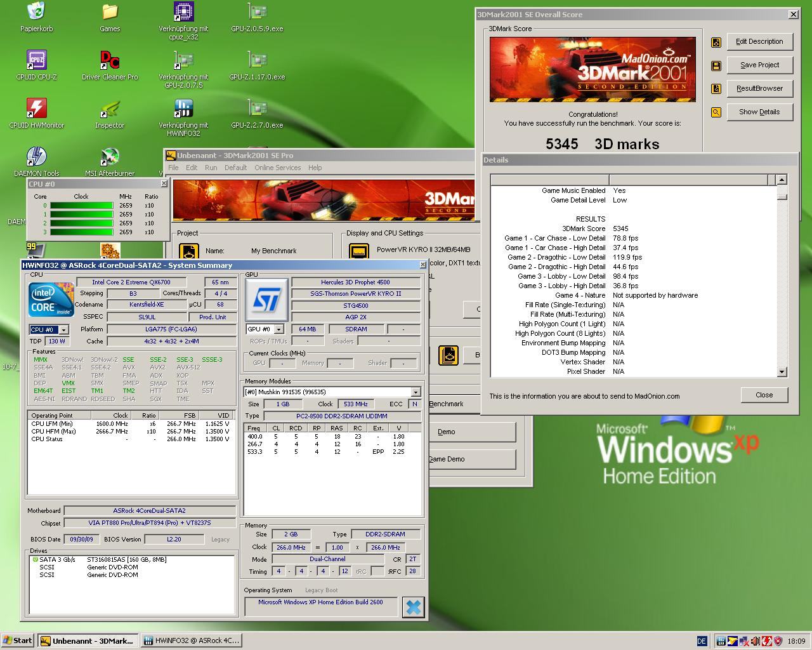This screenshot has height=650, width=812.
Task: Open the CPU #0 selector dropdown
Action: [63, 330]
